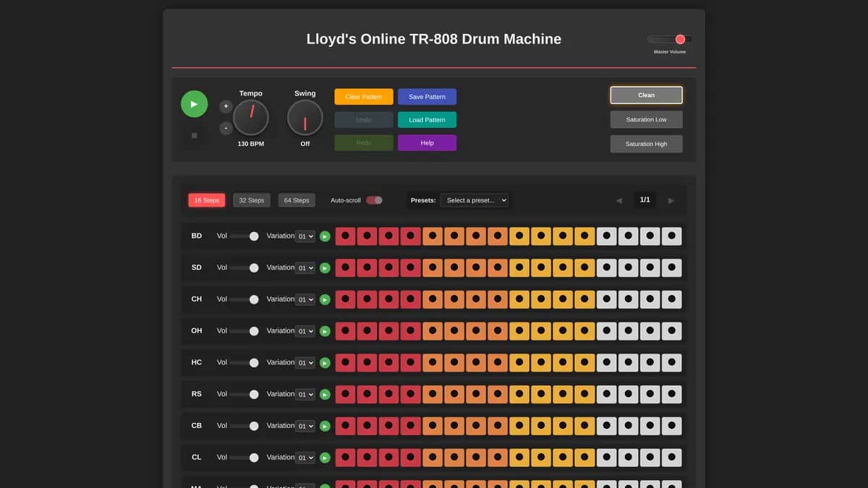Adjust the SD volume slider
Image resolution: width=868 pixels, height=488 pixels.
point(244,268)
